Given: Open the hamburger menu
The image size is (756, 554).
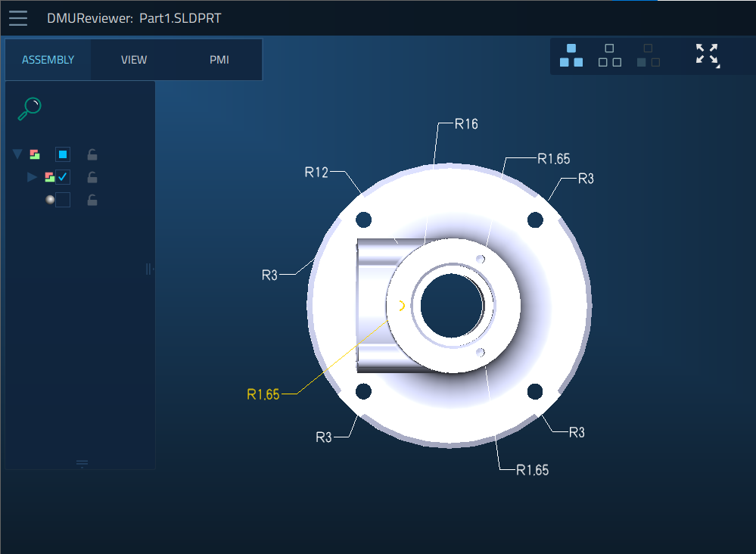Looking at the screenshot, I should [x=18, y=18].
